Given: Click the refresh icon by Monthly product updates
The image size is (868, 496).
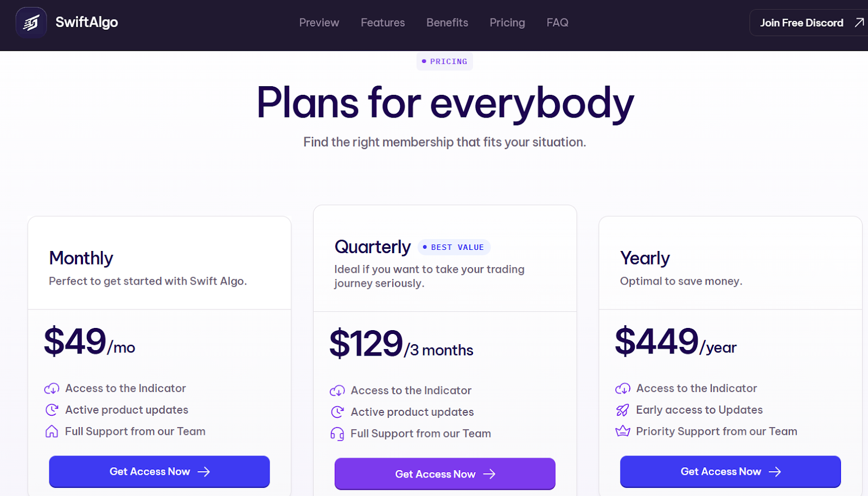Looking at the screenshot, I should [x=52, y=410].
